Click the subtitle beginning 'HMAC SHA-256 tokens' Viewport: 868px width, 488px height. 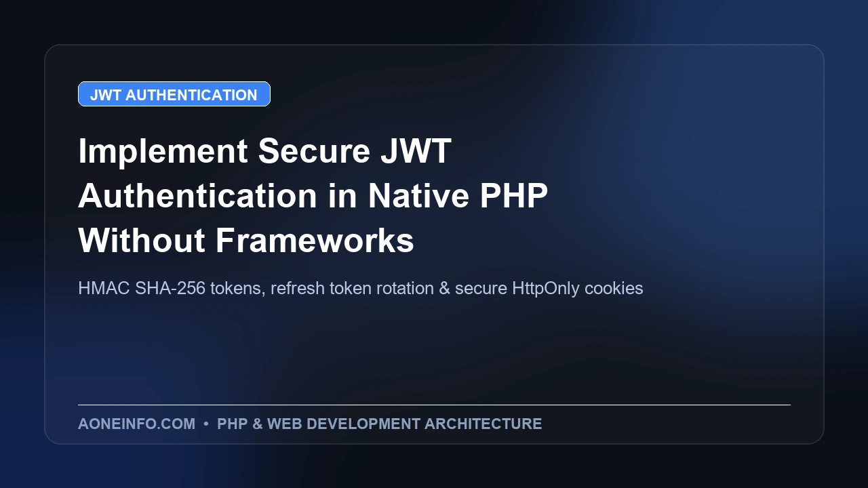[360, 288]
